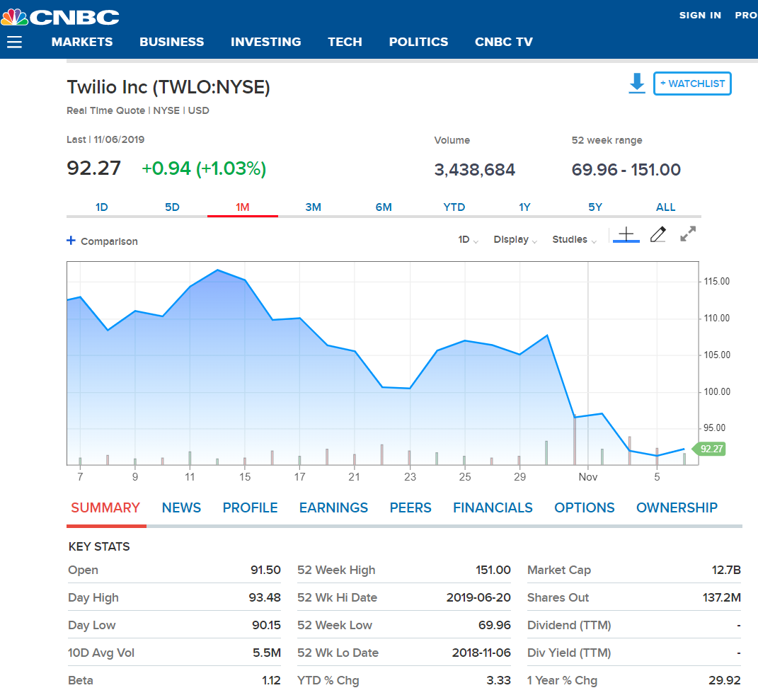
Task: Switch chart range to 6M
Action: (x=384, y=207)
